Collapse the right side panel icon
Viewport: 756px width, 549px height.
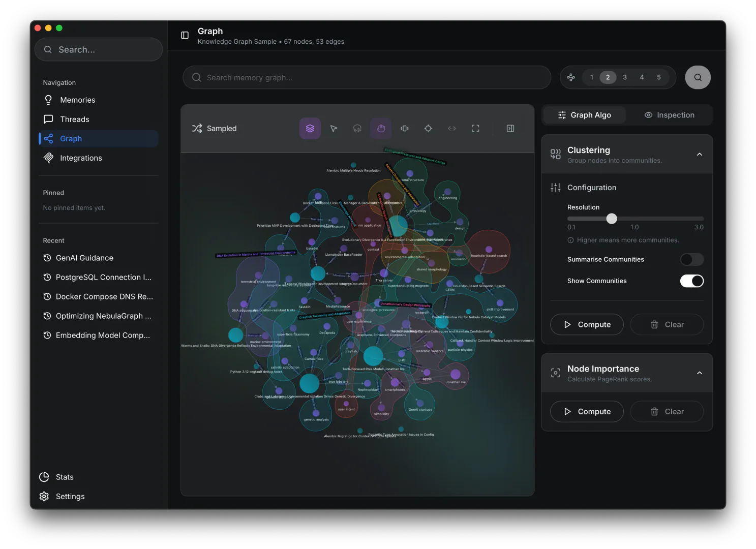pyautogui.click(x=510, y=129)
